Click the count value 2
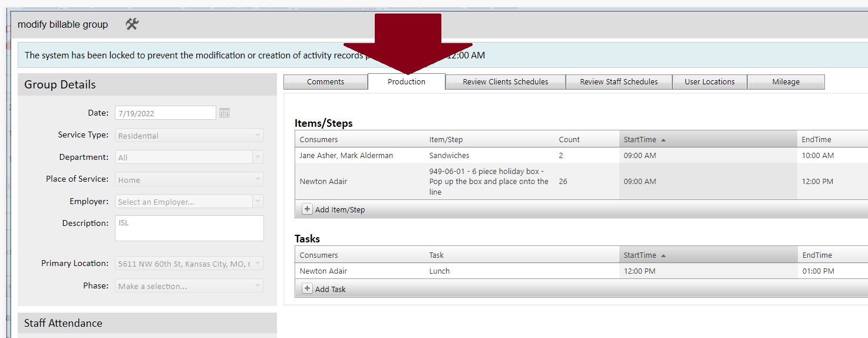Viewport: 868px width, 338px height. (561, 155)
